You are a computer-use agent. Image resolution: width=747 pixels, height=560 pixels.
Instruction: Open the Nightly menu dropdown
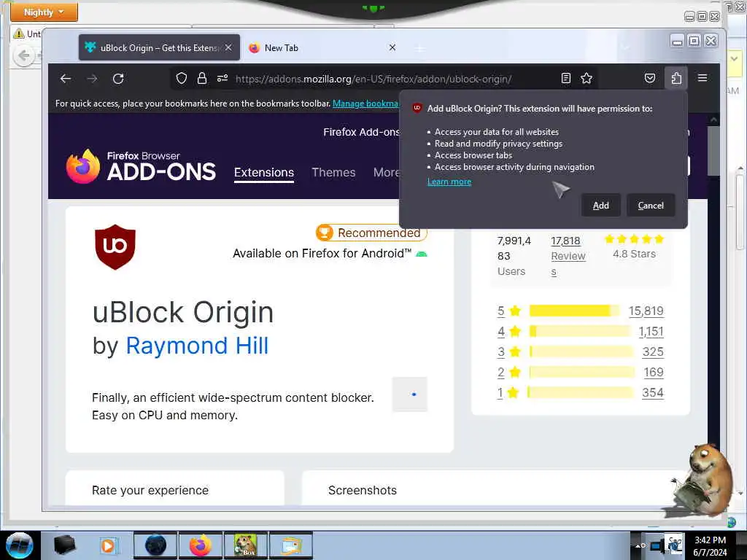[44, 12]
